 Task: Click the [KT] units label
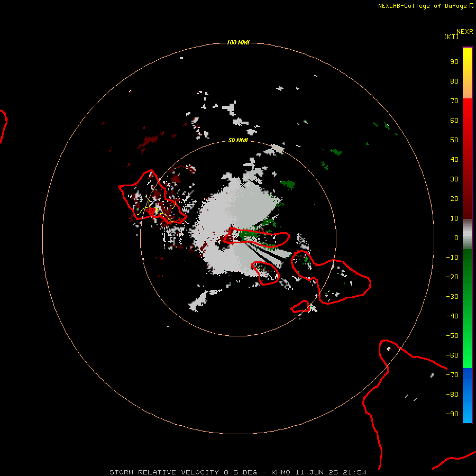pos(452,36)
